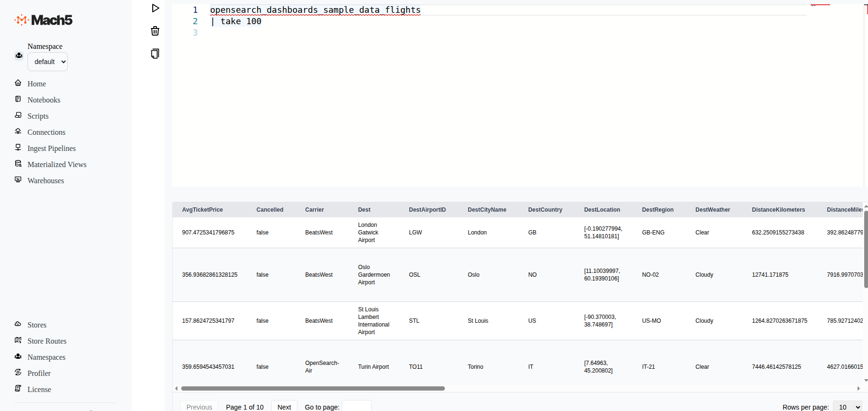The image size is (868, 411).
Task: Open the Stores page
Action: [x=37, y=325]
